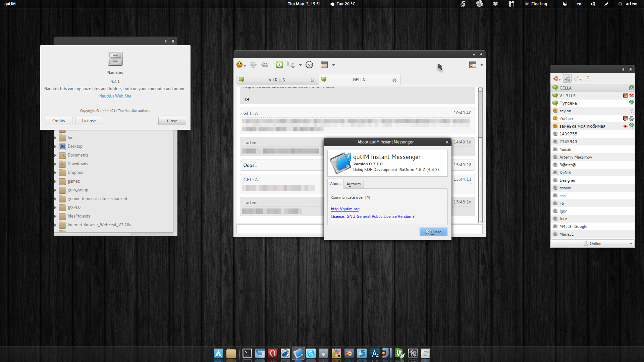Open the contact list main menu icon
This screenshot has height=362, width=644.
coord(556,78)
